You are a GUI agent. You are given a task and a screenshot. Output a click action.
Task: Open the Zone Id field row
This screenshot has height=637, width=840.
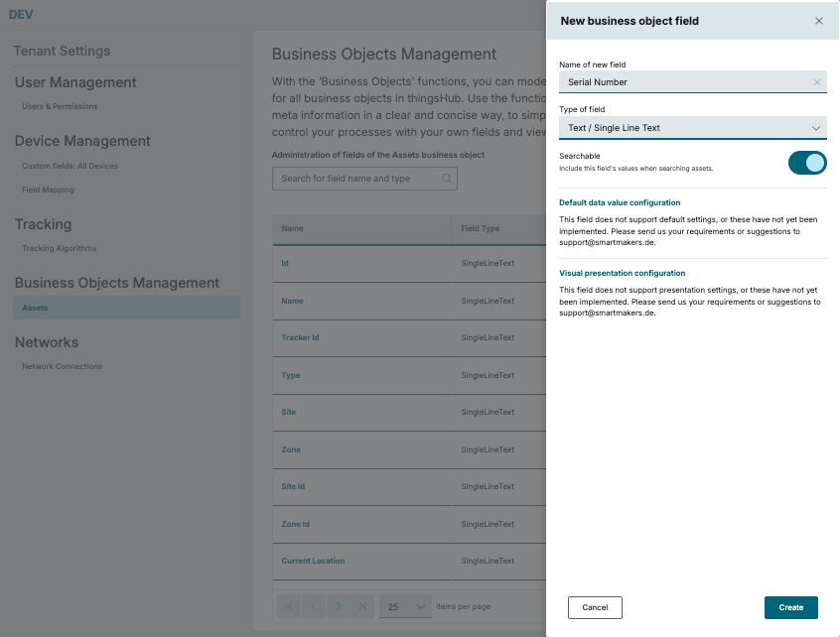point(409,524)
